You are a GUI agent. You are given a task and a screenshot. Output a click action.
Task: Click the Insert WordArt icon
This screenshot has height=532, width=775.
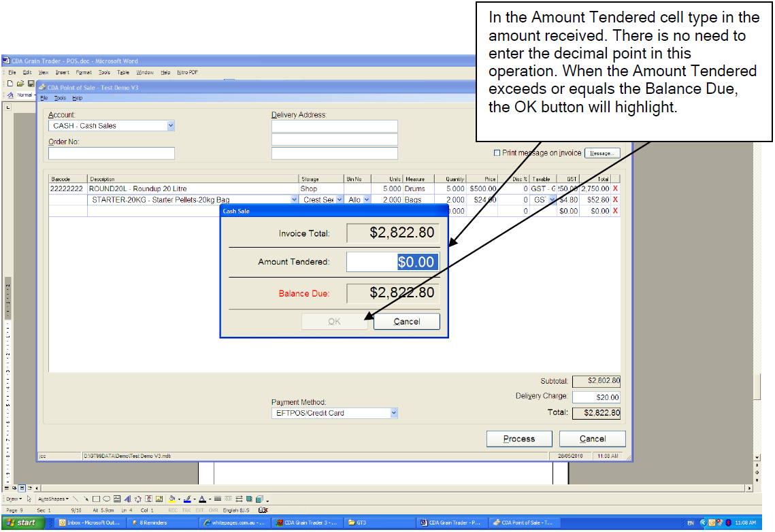click(128, 499)
